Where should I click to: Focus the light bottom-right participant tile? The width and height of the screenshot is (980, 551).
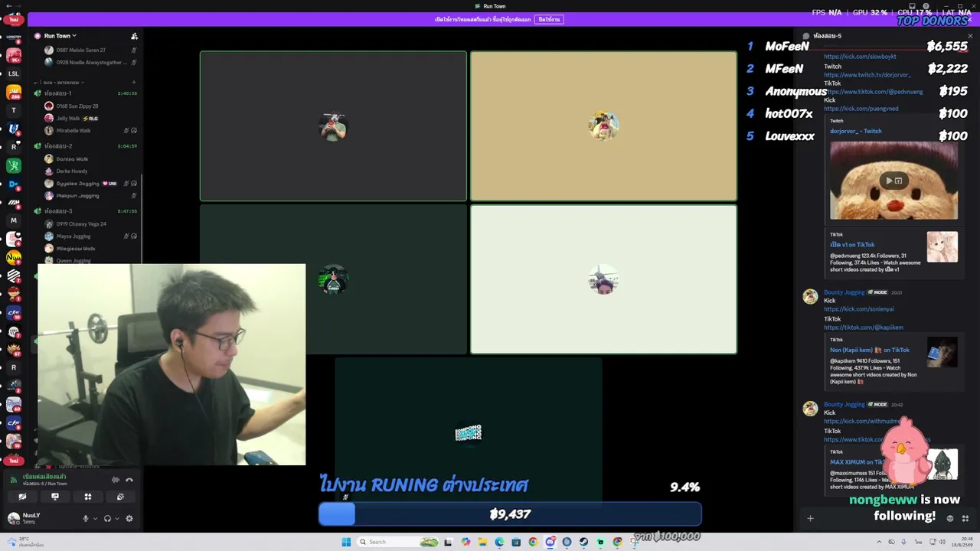(x=603, y=279)
